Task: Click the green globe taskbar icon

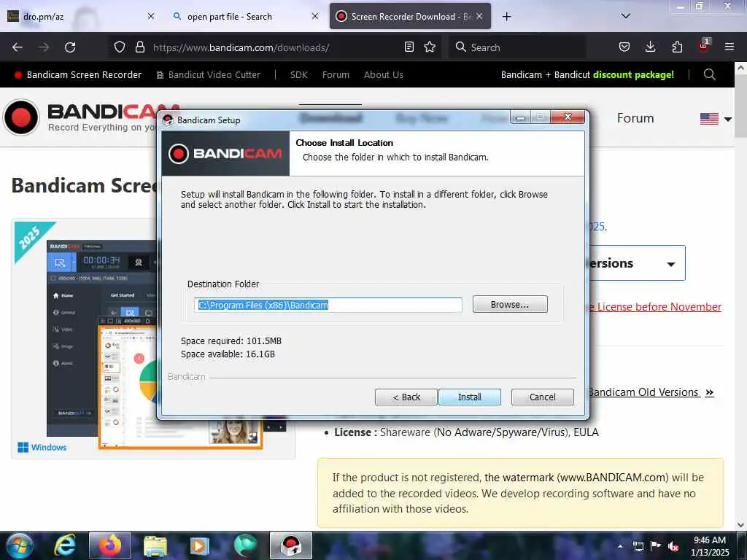Action: coord(245,545)
